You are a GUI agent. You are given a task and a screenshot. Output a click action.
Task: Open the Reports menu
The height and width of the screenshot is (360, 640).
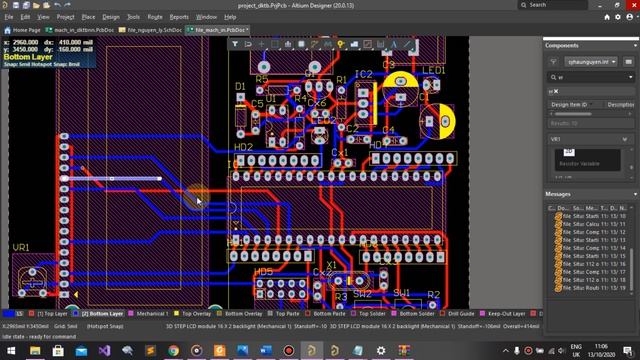pyautogui.click(x=179, y=17)
